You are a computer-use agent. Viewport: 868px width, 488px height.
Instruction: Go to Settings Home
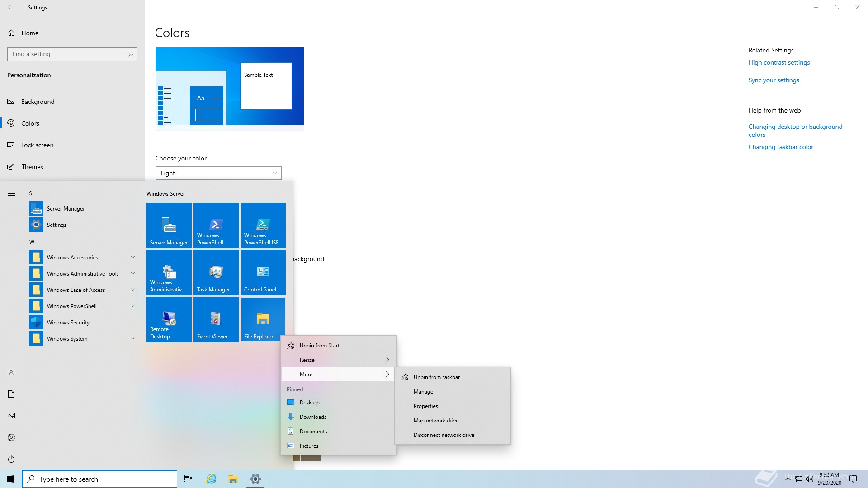pyautogui.click(x=72, y=33)
